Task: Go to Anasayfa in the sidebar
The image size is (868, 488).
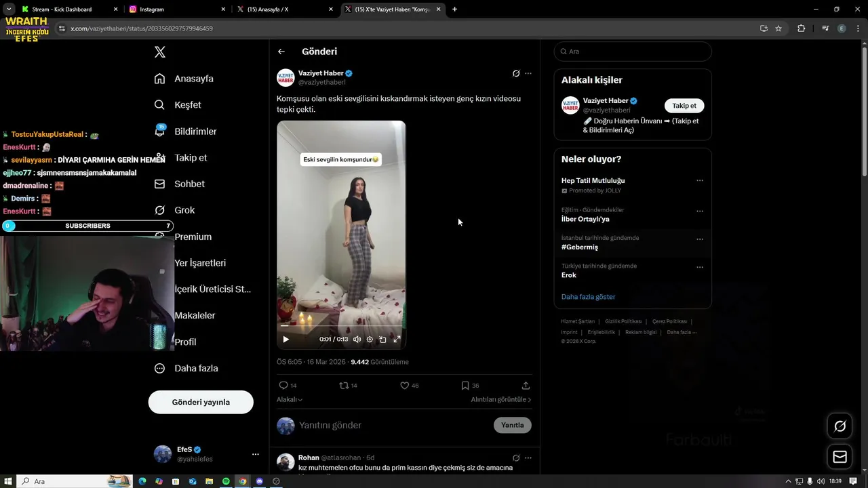Action: 184,79
